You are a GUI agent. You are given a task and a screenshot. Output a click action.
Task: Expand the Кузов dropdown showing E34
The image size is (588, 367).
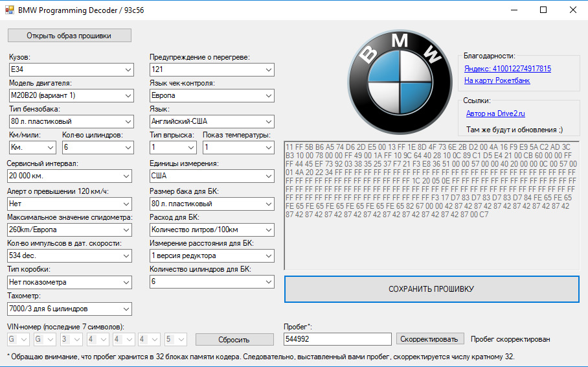tap(71, 69)
